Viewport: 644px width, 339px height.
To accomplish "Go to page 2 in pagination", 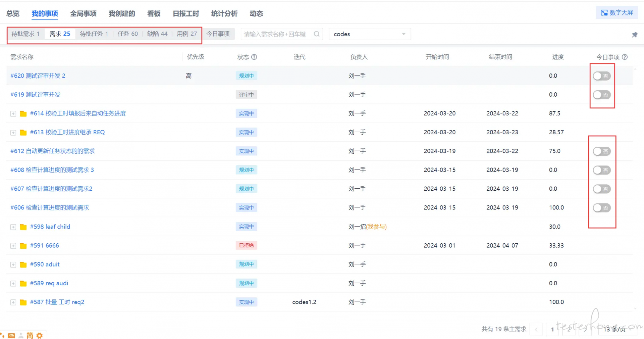I will coord(569,329).
